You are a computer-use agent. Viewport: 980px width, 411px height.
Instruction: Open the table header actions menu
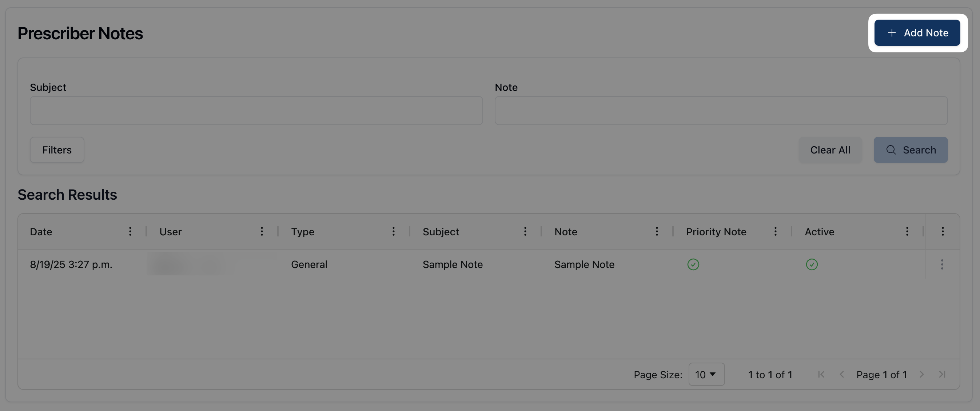pyautogui.click(x=943, y=232)
